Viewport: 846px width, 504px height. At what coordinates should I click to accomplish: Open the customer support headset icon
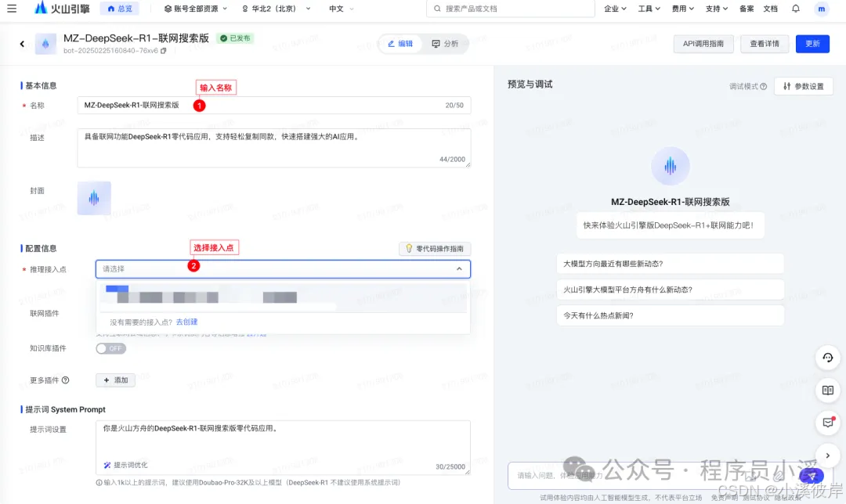click(x=828, y=358)
